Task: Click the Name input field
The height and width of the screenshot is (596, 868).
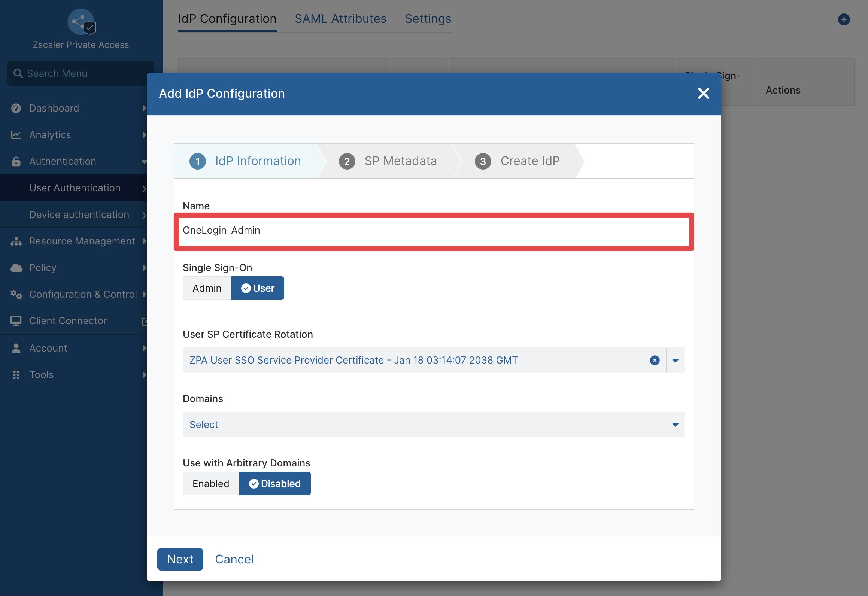Action: click(x=434, y=230)
